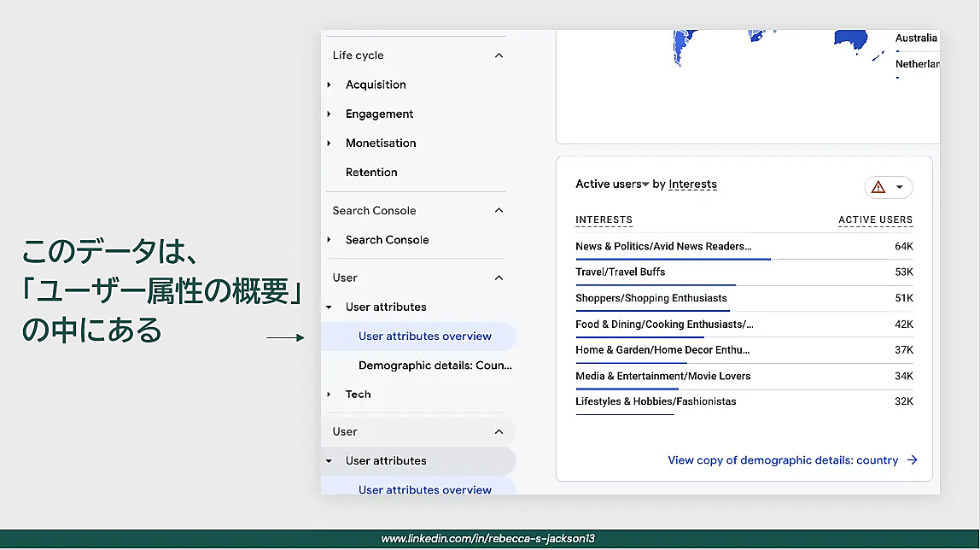Screen dimensions: 980x550
Task: Click the warning triangle data quality icon
Action: (878, 188)
